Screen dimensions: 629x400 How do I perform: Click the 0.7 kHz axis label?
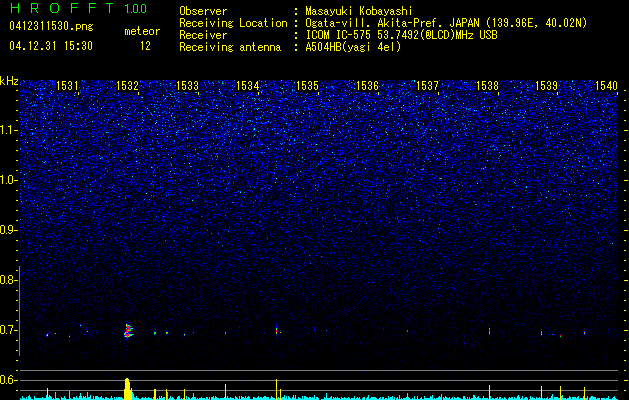[x=7, y=330]
